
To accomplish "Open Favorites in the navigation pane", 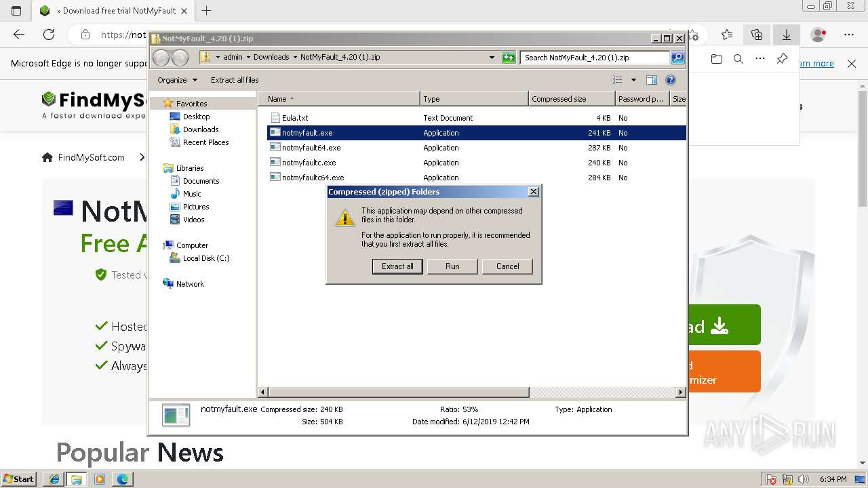I will [x=191, y=104].
